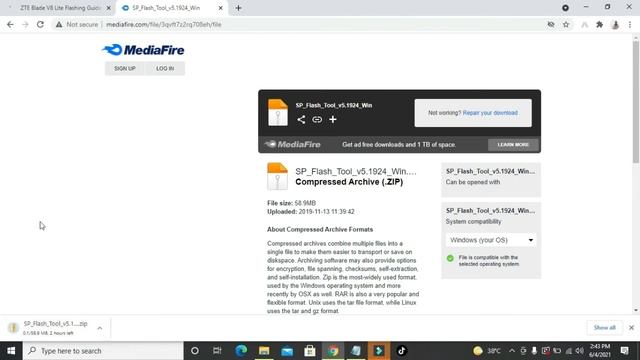Image resolution: width=640 pixels, height=360 pixels.
Task: Click the Chrome icon on the taskbar
Action: (333, 351)
